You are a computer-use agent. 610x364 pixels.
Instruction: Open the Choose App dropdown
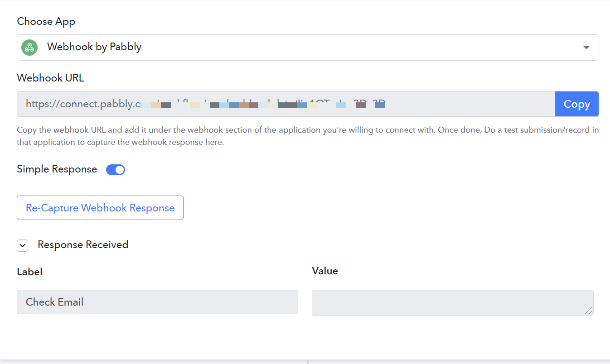click(x=308, y=48)
